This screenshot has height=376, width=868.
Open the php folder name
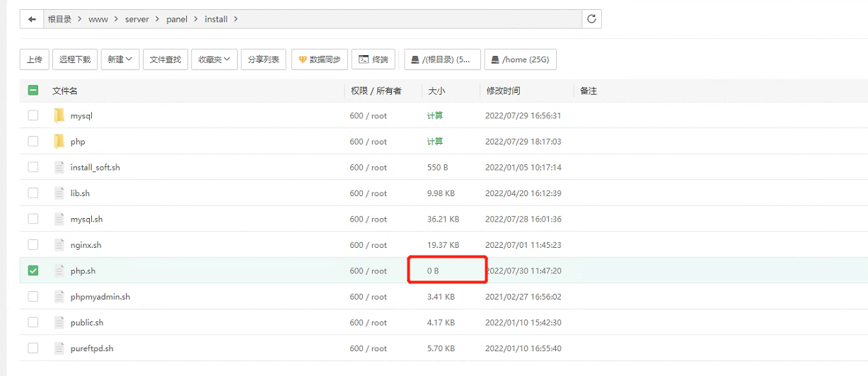pyautogui.click(x=78, y=142)
